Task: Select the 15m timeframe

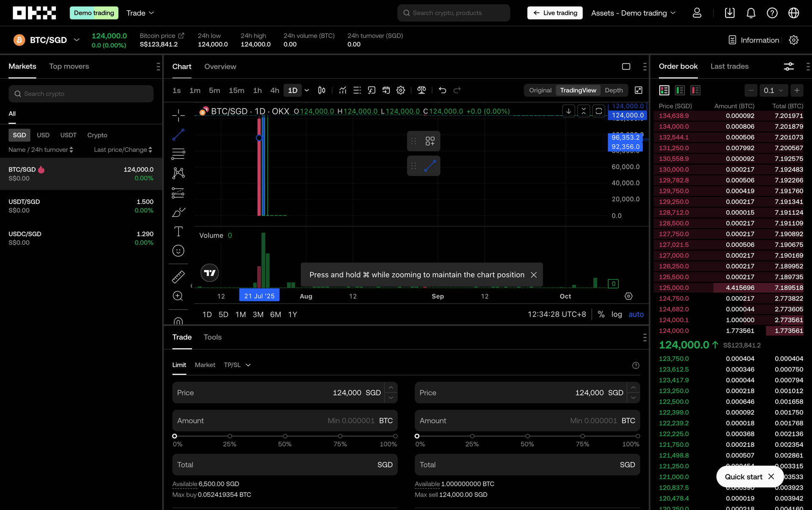Action: [236, 90]
